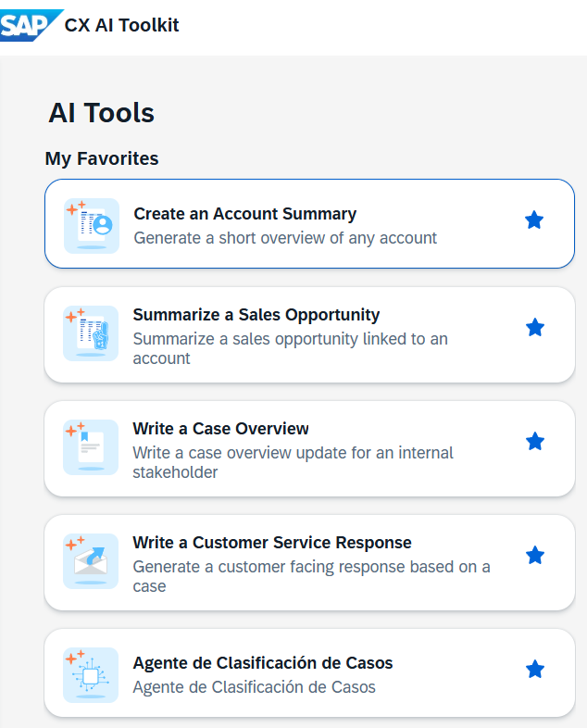Viewport: 587px width, 728px height.
Task: Launch Write a Case Overview tool
Action: point(220,429)
